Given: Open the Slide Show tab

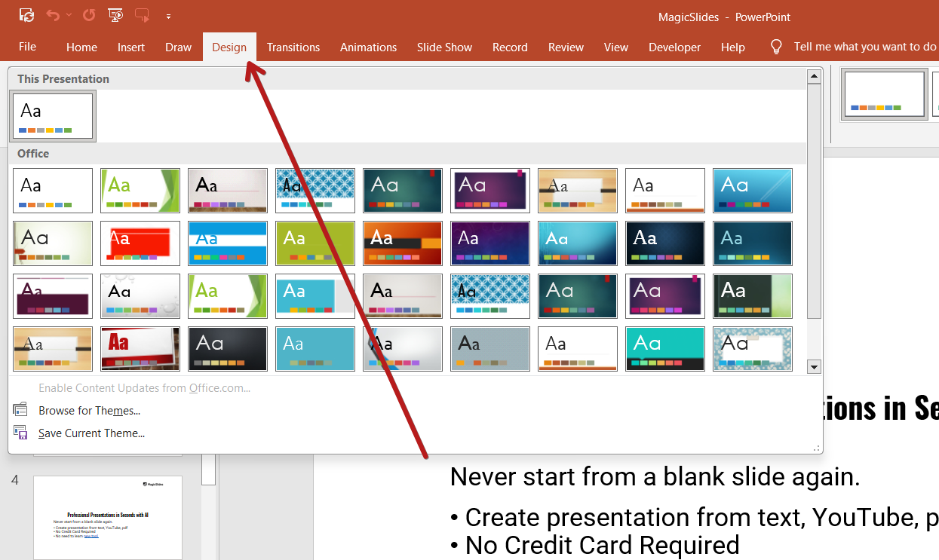Looking at the screenshot, I should (x=444, y=47).
